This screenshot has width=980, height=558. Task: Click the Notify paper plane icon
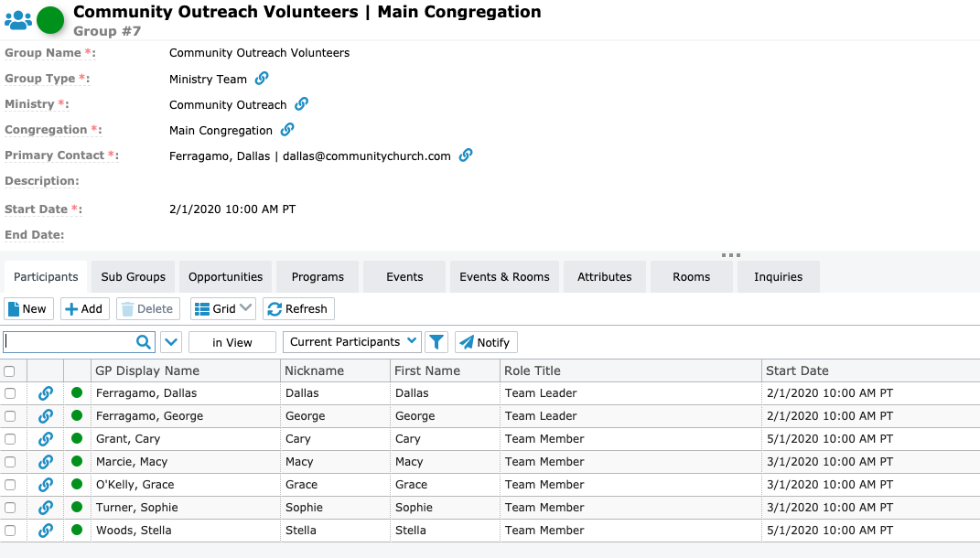(x=486, y=341)
